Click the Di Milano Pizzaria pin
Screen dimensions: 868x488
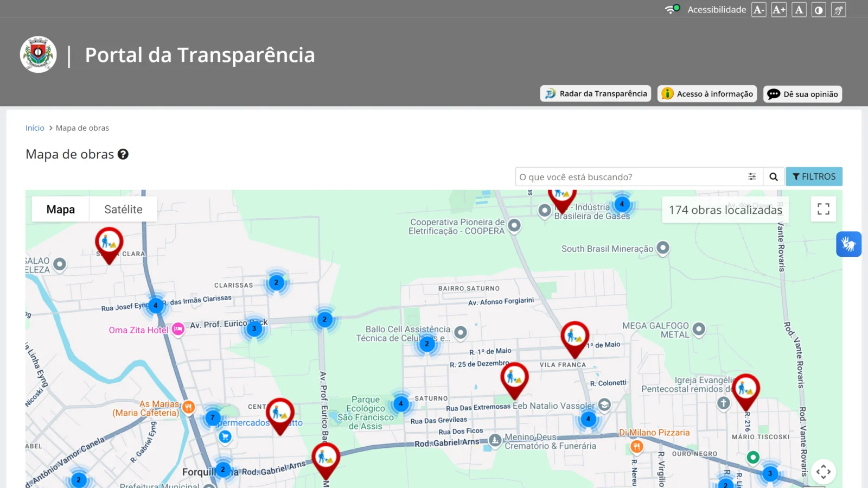[637, 446]
